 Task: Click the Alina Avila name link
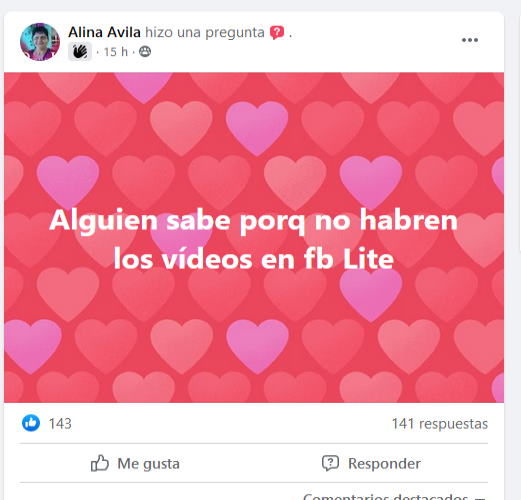104,32
